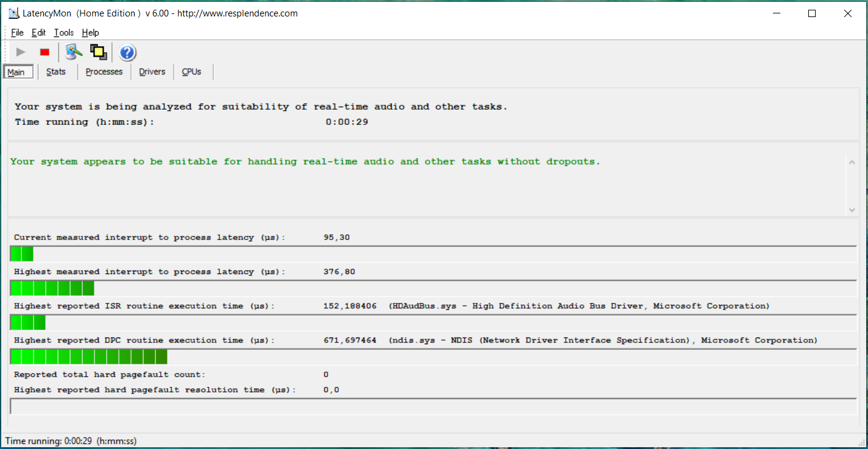
Task: Open the options icon with computer and pencil
Action: tap(74, 52)
